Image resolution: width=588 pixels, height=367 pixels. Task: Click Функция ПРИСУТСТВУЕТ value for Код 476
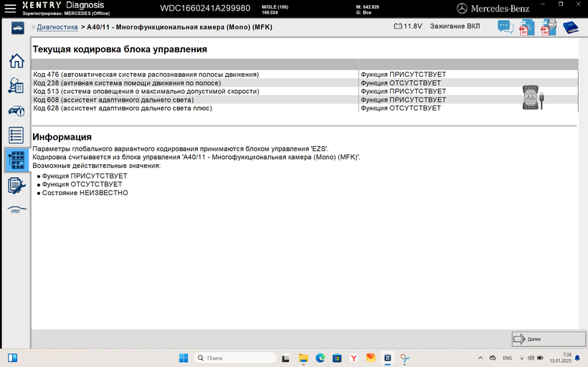tap(403, 75)
